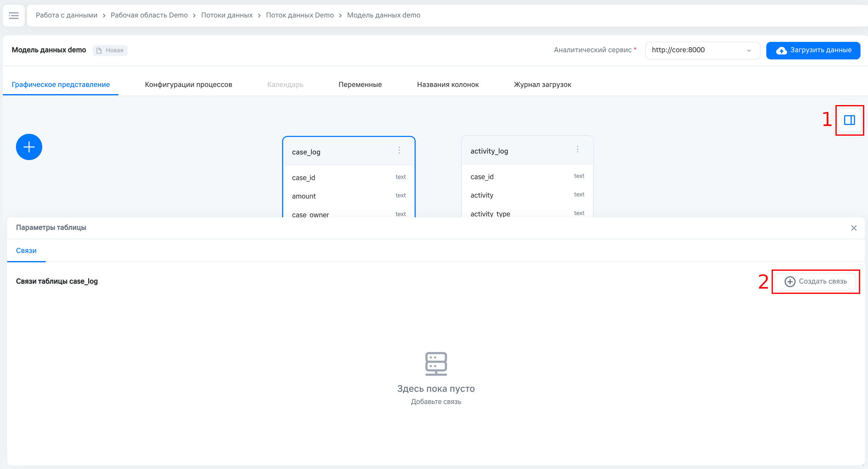Switch to the Конфигурации процессов tab

point(188,84)
